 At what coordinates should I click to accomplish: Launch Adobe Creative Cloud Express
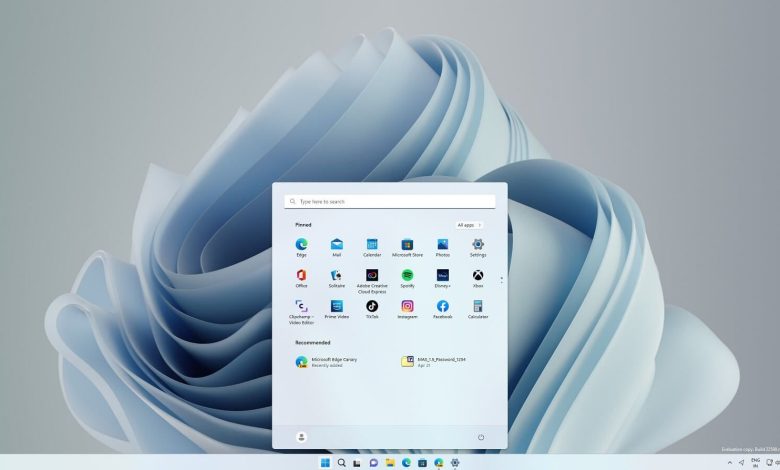372,282
